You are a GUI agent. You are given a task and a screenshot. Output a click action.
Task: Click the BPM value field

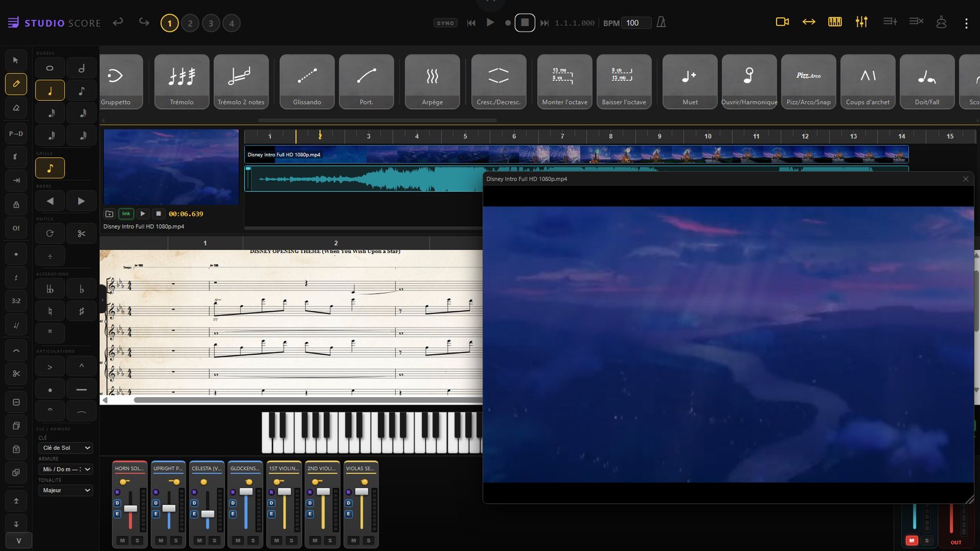pyautogui.click(x=636, y=23)
